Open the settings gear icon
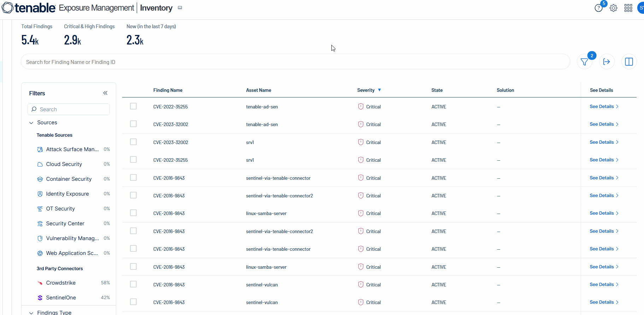The image size is (644, 315). pos(614,8)
